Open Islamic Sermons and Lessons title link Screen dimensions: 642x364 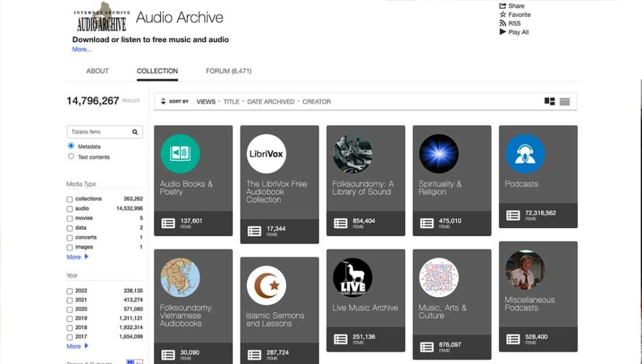pos(275,320)
